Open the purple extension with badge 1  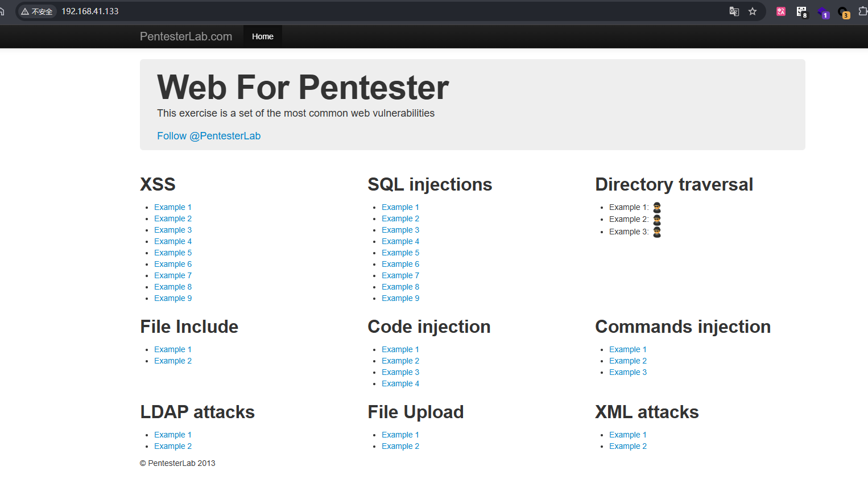pos(823,12)
